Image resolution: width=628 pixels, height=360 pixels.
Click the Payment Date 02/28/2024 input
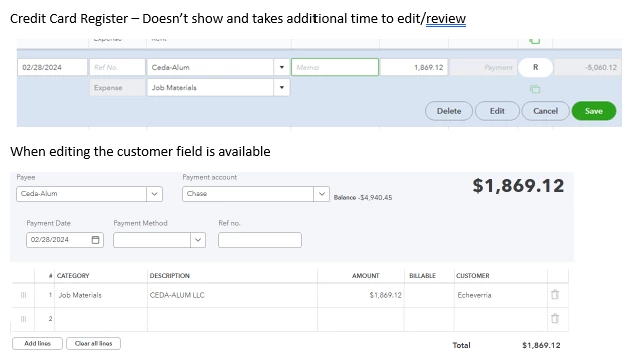coord(65,240)
